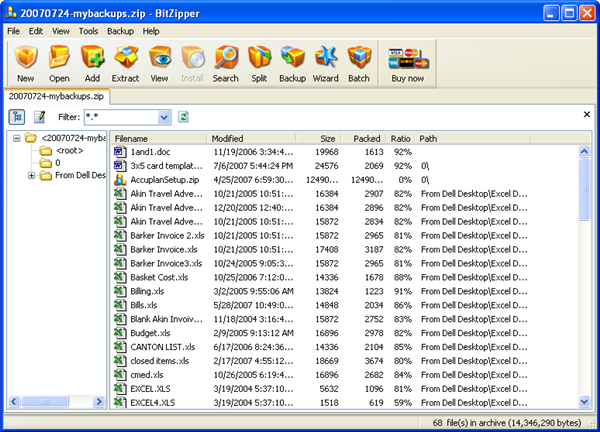Click the edit comment notepad icon

[39, 117]
